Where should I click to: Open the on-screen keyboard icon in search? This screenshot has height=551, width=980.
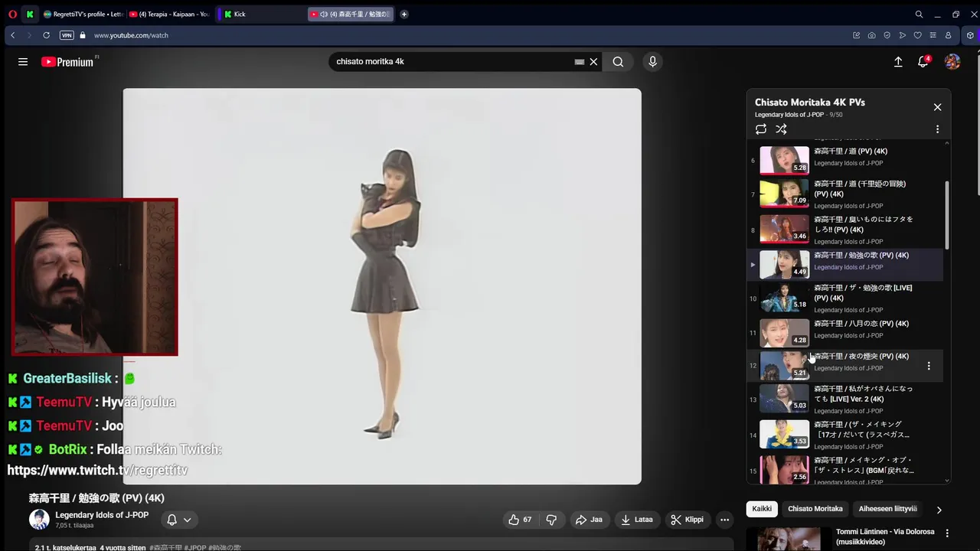[580, 62]
